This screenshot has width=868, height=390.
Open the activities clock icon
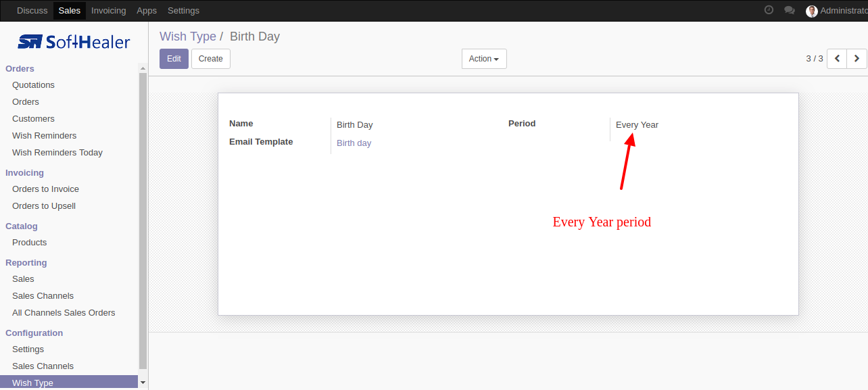click(x=769, y=10)
